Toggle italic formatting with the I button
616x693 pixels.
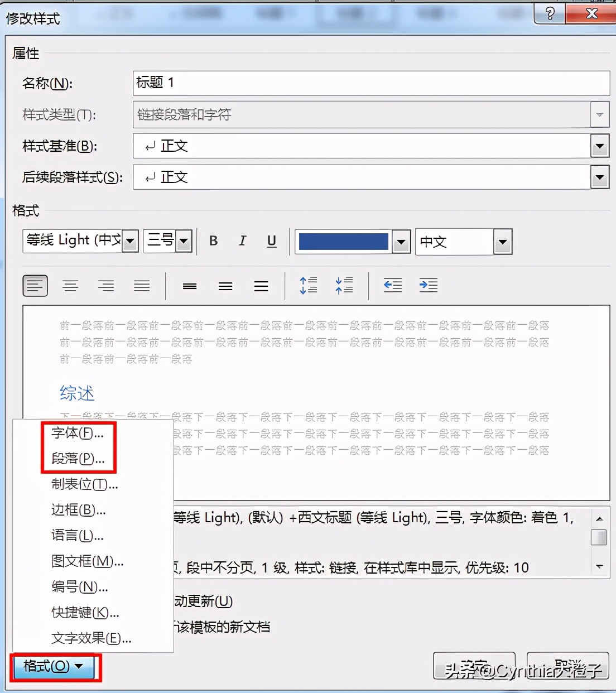[x=242, y=240]
